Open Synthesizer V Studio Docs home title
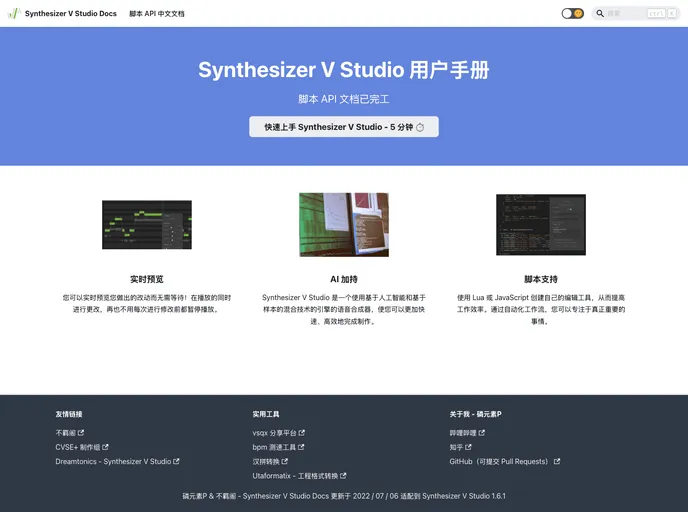The height and width of the screenshot is (512, 688). tap(71, 14)
